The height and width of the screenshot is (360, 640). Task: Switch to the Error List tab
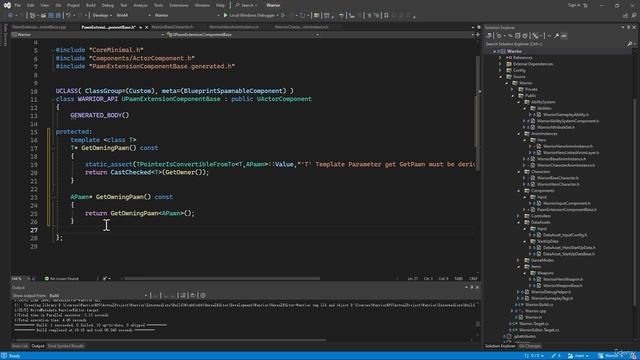[20, 346]
